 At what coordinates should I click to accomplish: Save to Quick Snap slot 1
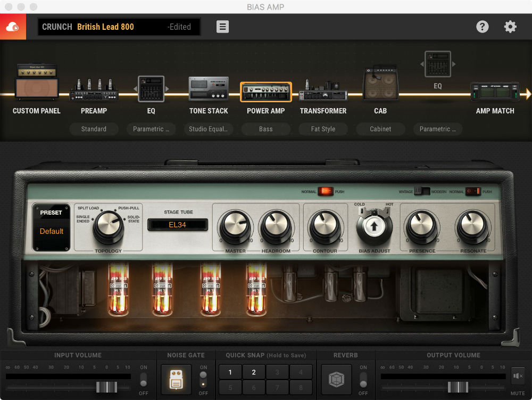(230, 372)
